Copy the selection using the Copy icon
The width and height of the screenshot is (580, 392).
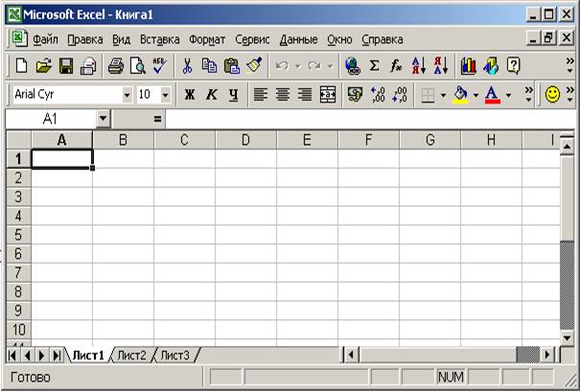(209, 66)
